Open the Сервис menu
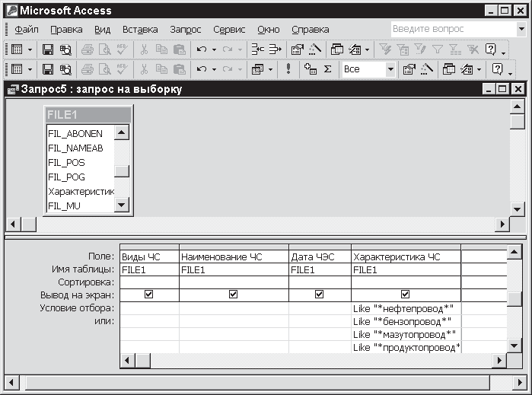The image size is (532, 395). point(229,30)
